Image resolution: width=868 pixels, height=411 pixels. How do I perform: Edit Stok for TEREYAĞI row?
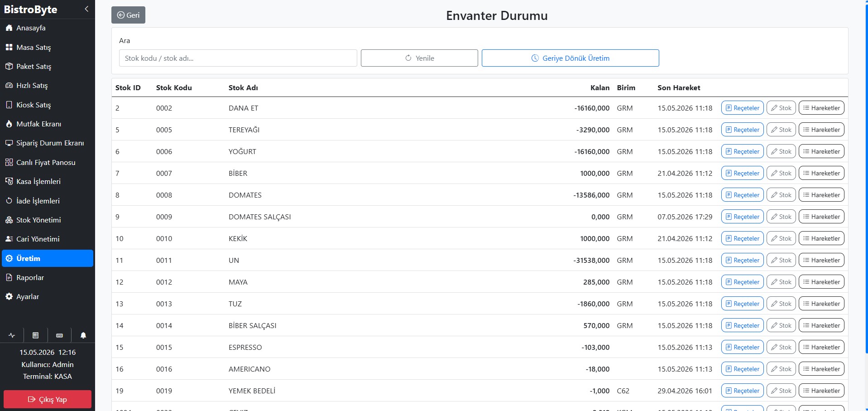coord(781,130)
